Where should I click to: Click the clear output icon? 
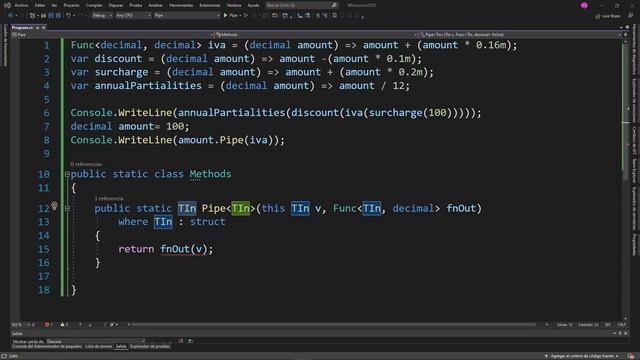(181, 341)
